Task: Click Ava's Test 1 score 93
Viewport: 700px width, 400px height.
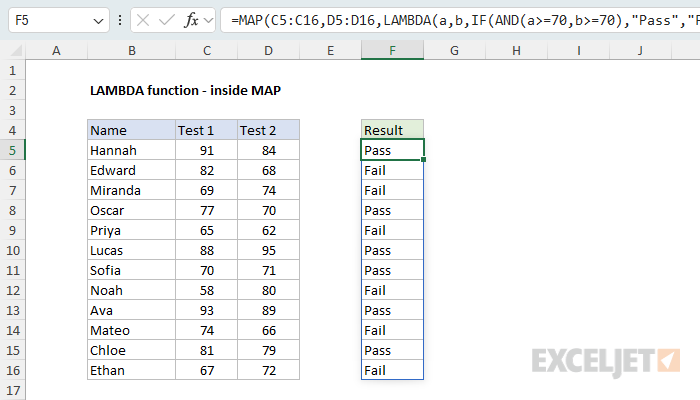Action: click(x=206, y=310)
